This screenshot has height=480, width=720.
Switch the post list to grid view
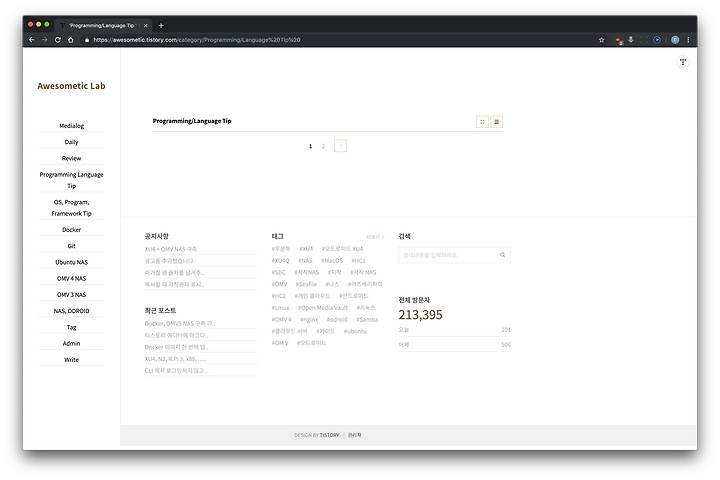[x=482, y=122]
